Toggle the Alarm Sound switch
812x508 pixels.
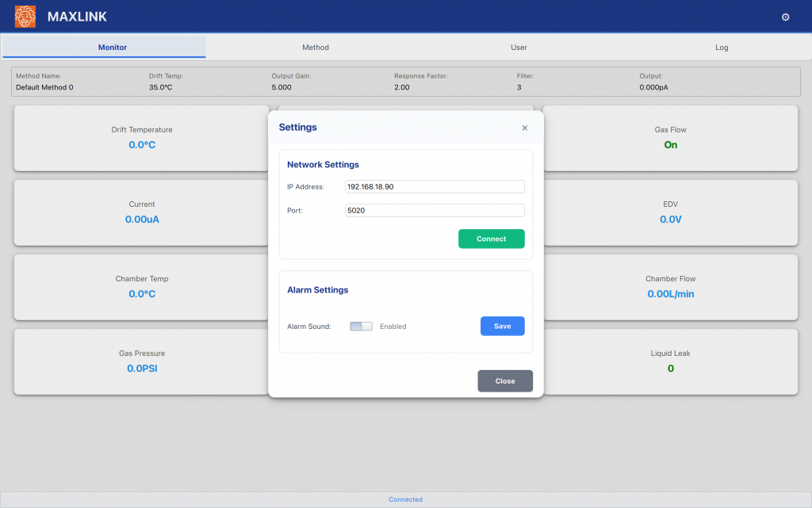[x=361, y=326]
